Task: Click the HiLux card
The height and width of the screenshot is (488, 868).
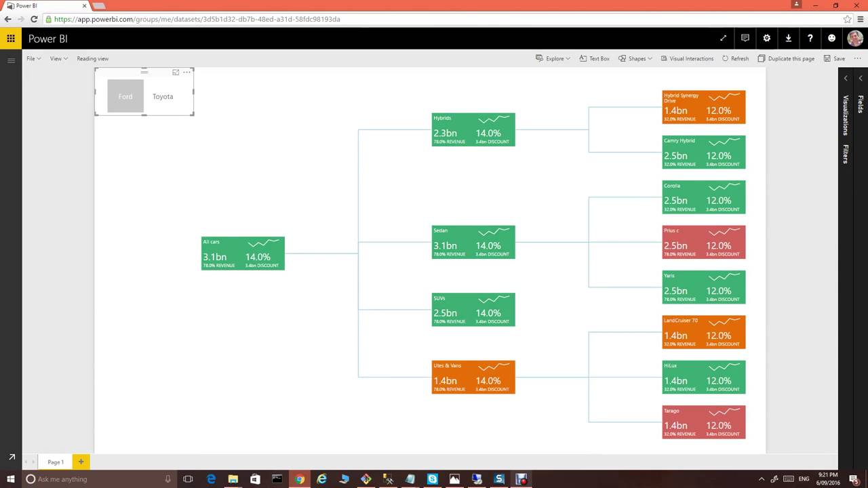Action: point(704,377)
